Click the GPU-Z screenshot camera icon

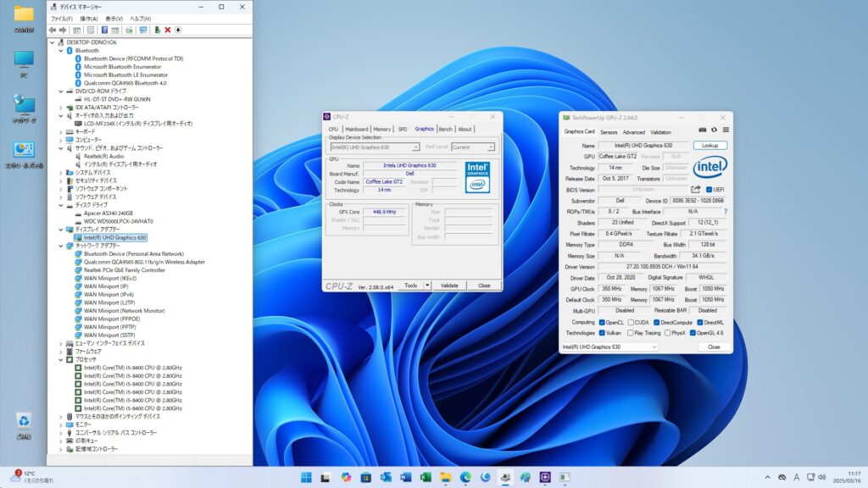point(703,130)
